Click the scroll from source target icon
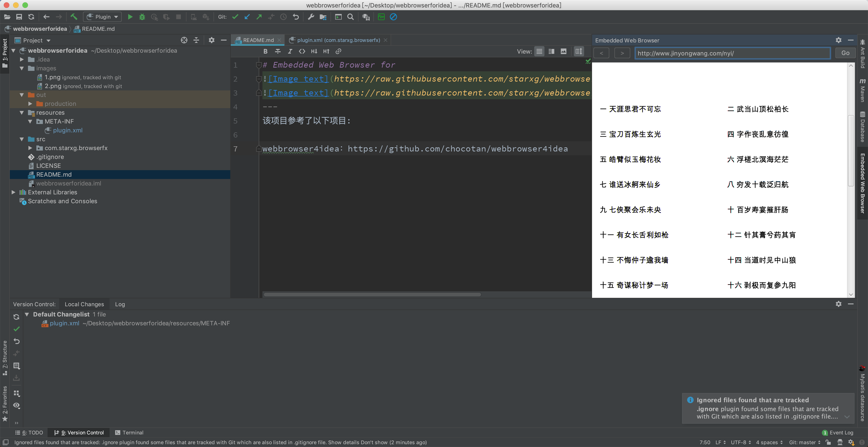 point(184,40)
